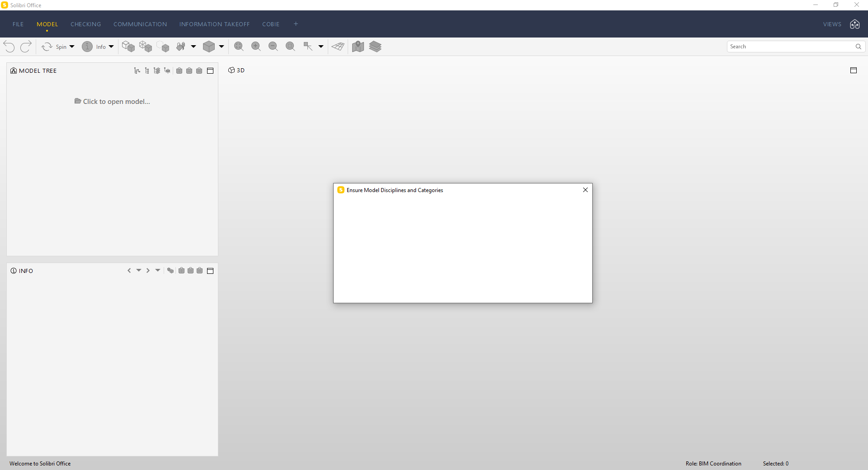This screenshot has width=868, height=470.
Task: Open the VIEWS panel
Action: click(x=832, y=24)
